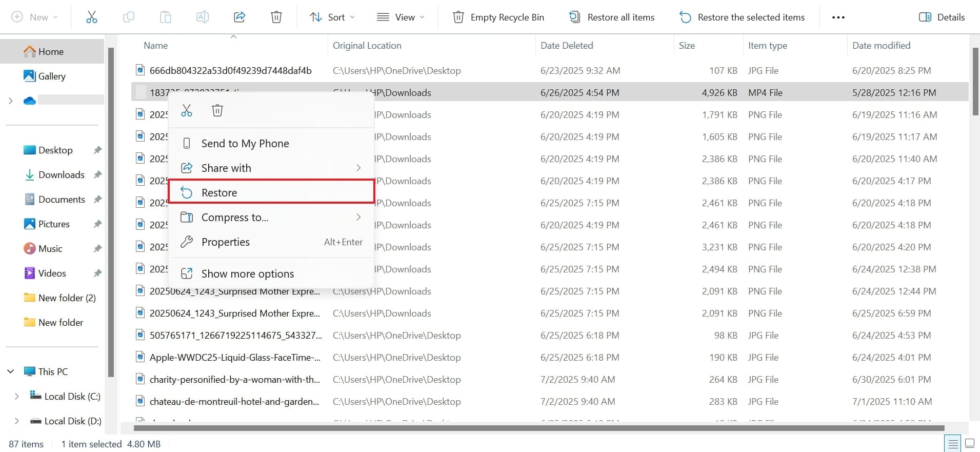Image resolution: width=980 pixels, height=452 pixels.
Task: Click the vertical scrollbar of file list
Action: tap(975, 82)
